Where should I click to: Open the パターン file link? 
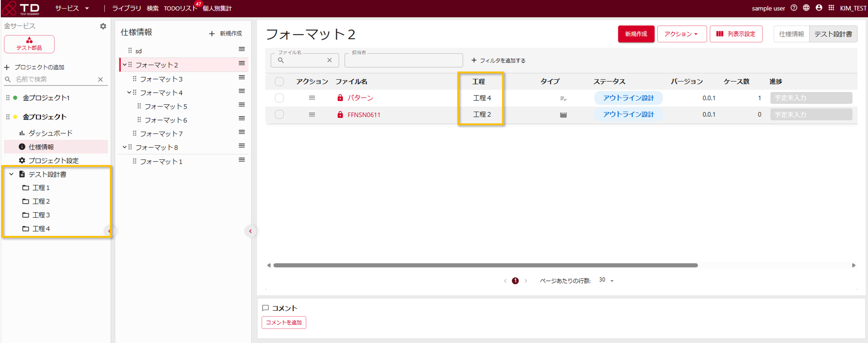tap(360, 98)
